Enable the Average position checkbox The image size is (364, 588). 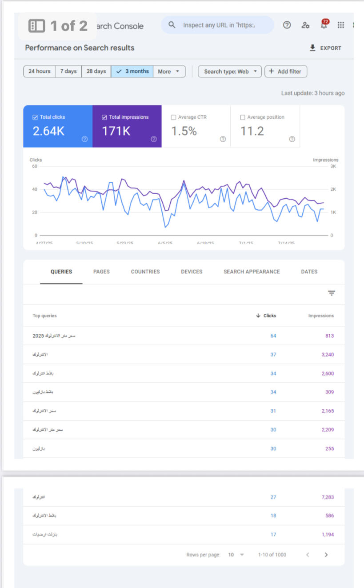tap(242, 117)
